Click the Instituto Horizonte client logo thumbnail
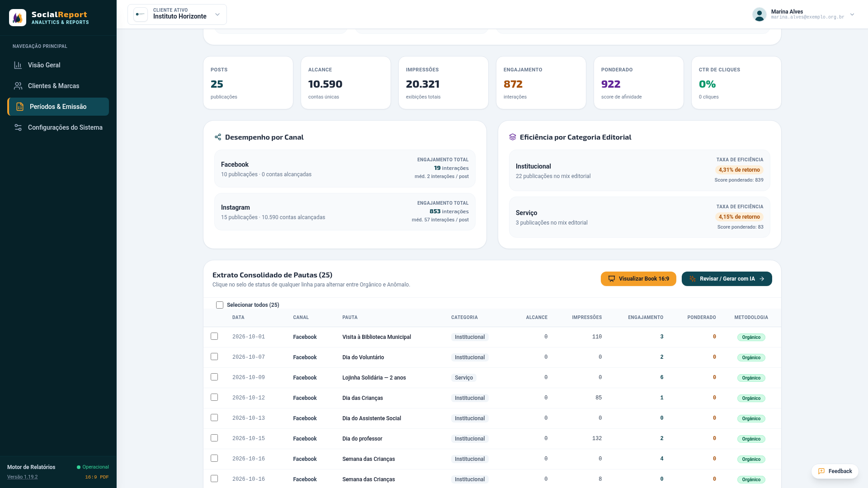Image resolution: width=868 pixels, height=488 pixels. coord(141,14)
